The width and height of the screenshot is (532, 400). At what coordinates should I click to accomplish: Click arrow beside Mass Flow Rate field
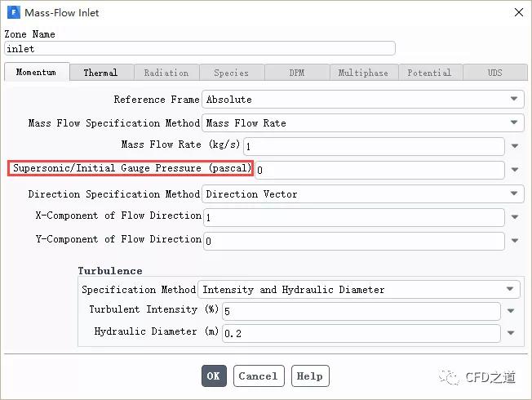[x=515, y=146]
